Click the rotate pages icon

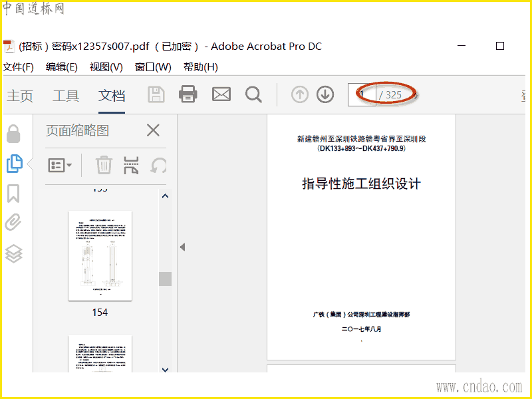[x=158, y=166]
